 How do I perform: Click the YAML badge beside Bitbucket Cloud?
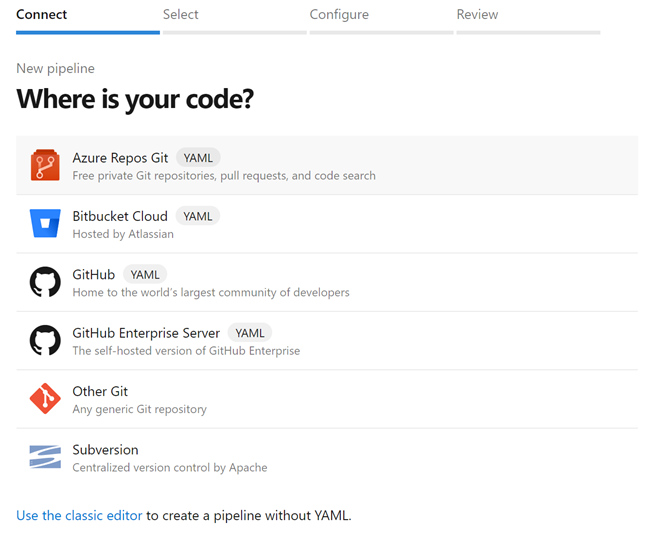click(198, 216)
